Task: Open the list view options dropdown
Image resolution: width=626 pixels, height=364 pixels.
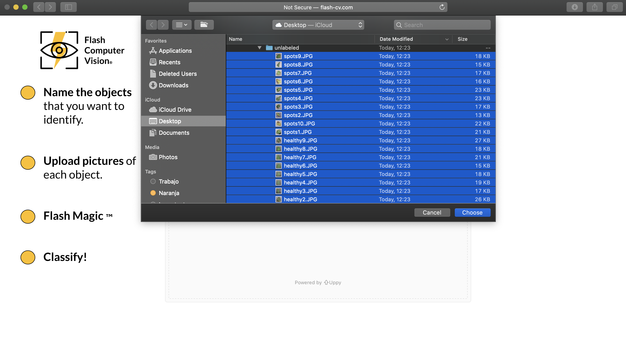Action: tap(182, 25)
